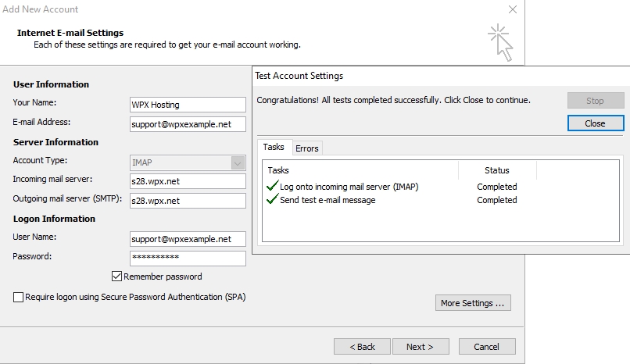Switch to the Errors tab
This screenshot has height=364, width=630.
coord(306,148)
